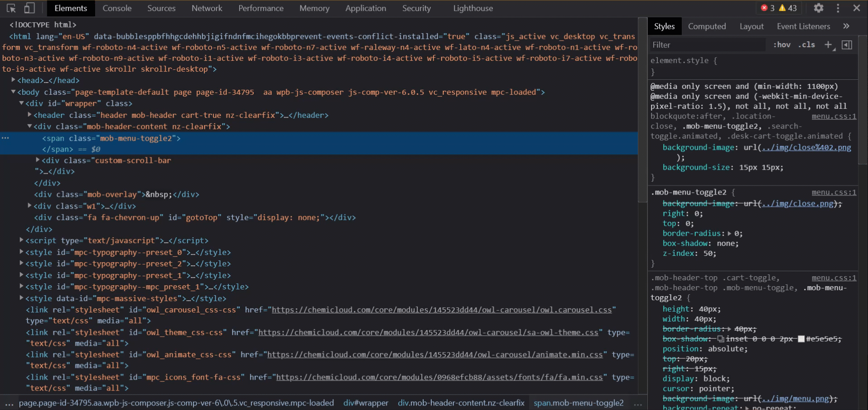Viewport: 868px width, 410px height.
Task: Toggle the :hov element state panel
Action: (x=781, y=45)
